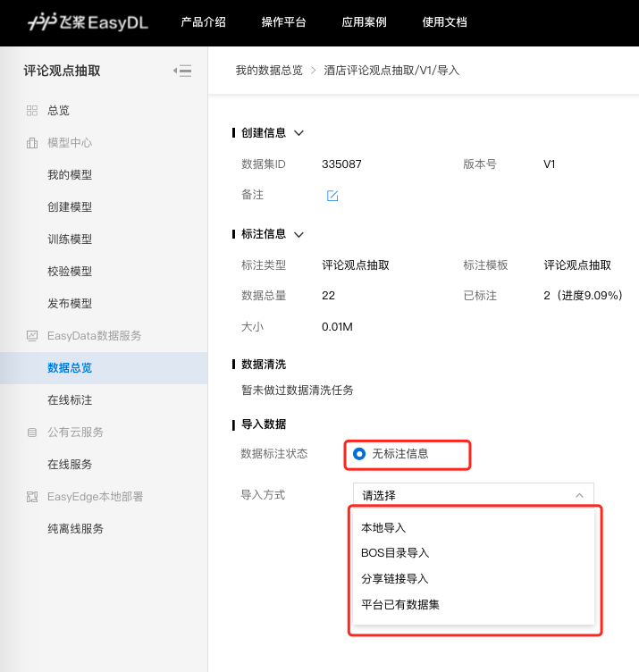The width and height of the screenshot is (639, 672).
Task: Click the 数据总量 value 22
Action: (x=328, y=295)
